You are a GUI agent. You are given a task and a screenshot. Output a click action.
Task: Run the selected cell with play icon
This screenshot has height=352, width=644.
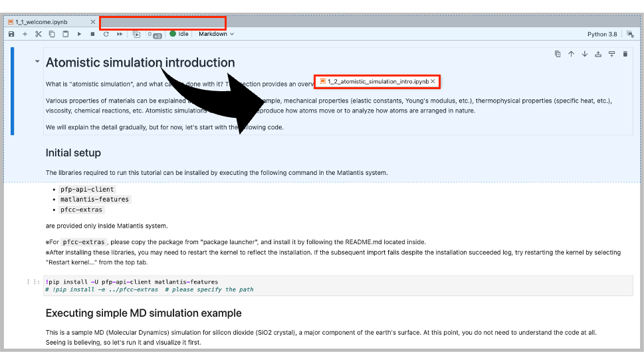(x=80, y=34)
